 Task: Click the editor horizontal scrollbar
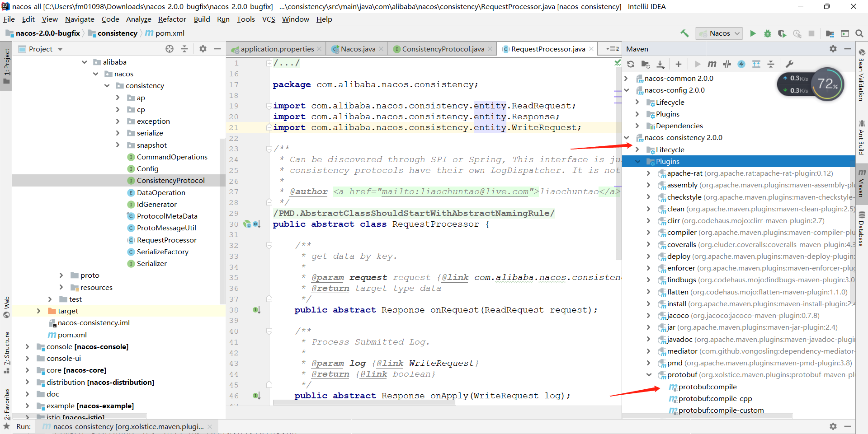[363, 402]
